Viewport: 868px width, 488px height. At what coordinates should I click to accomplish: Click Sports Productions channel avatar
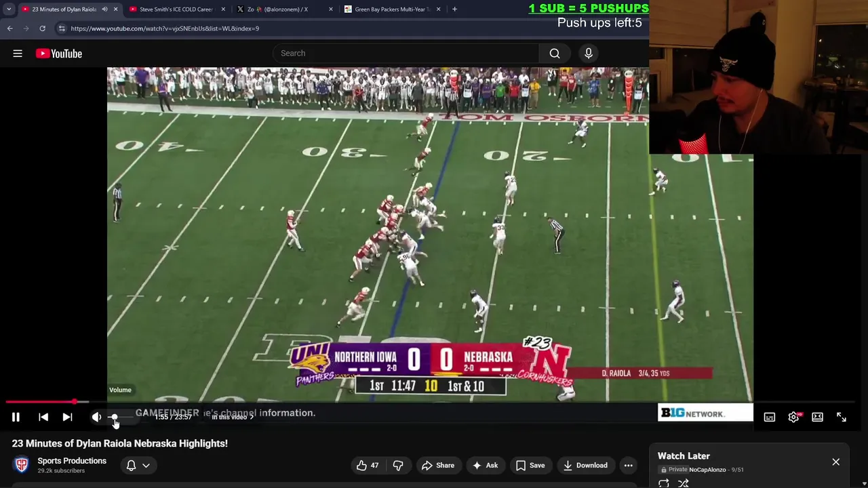click(22, 465)
